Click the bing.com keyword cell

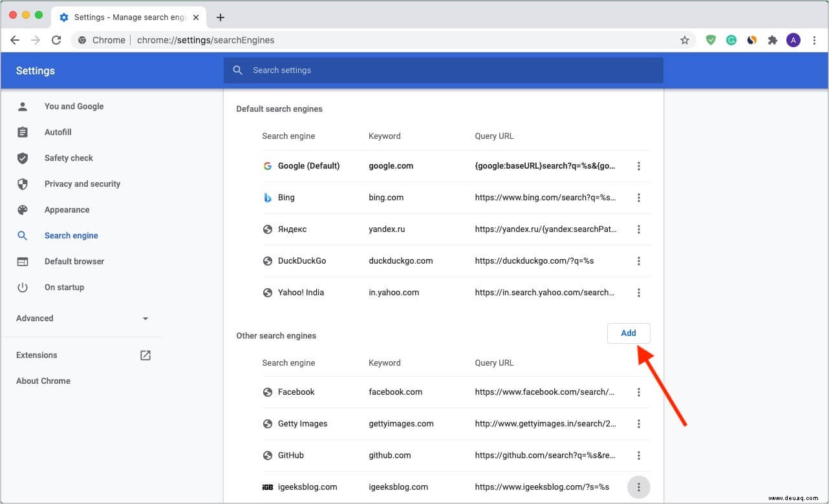coord(386,198)
